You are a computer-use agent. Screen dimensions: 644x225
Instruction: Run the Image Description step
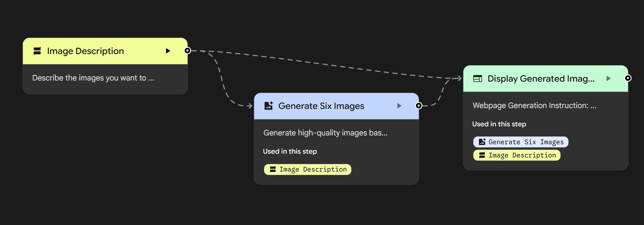tap(168, 51)
